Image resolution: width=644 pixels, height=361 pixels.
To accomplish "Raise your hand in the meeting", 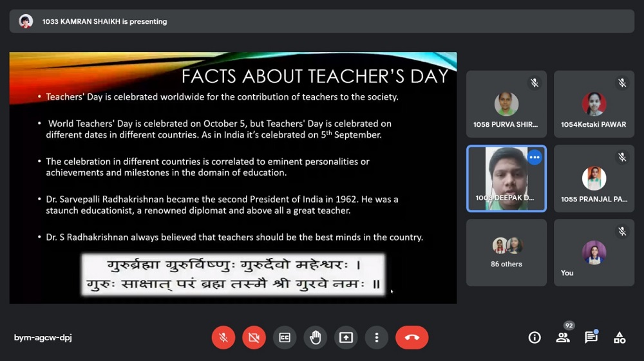I will (316, 337).
